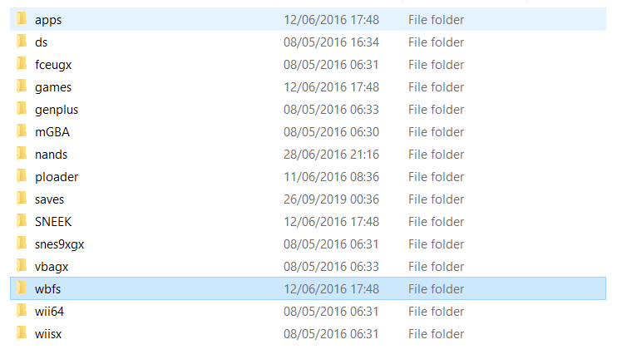
Task: Select the nands folder name
Action: tap(52, 155)
